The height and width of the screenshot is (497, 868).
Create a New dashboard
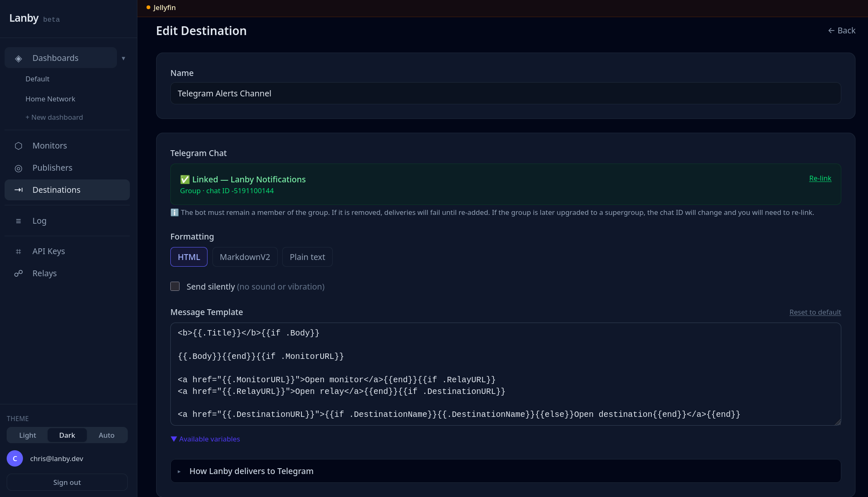(x=54, y=117)
